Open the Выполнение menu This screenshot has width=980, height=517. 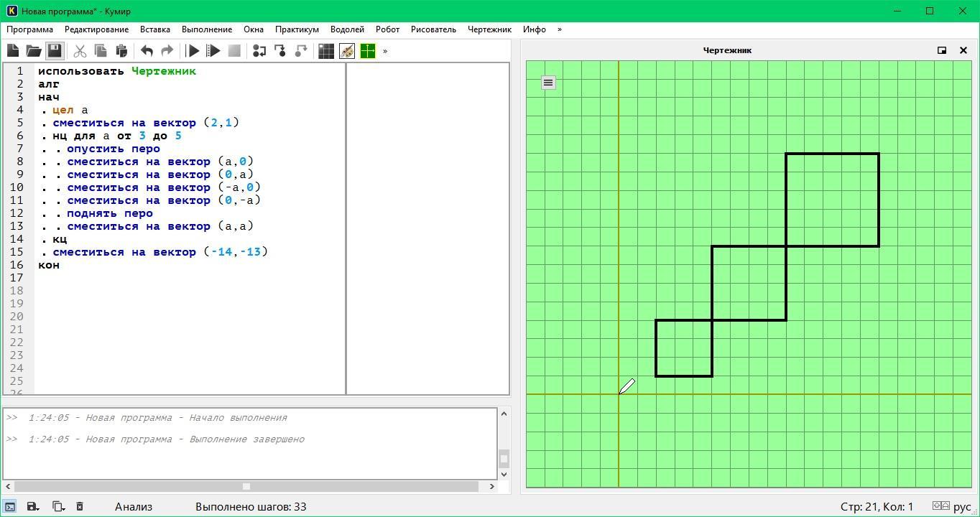pos(207,29)
